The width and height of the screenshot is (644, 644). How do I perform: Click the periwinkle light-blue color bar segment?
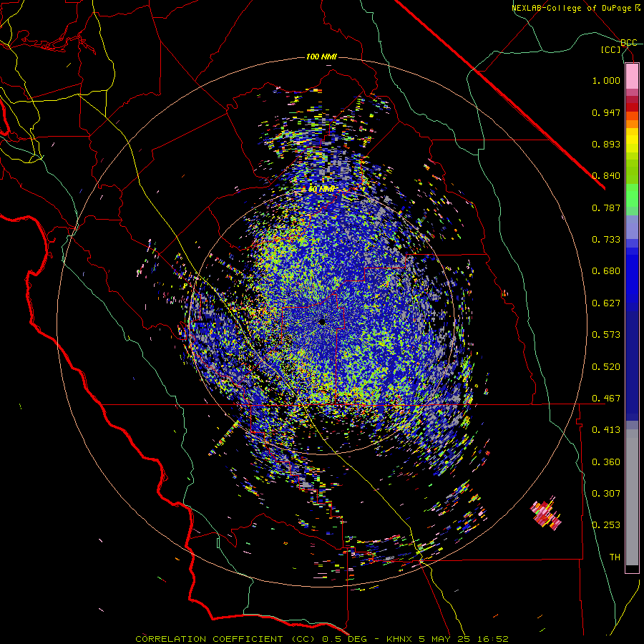click(x=632, y=228)
